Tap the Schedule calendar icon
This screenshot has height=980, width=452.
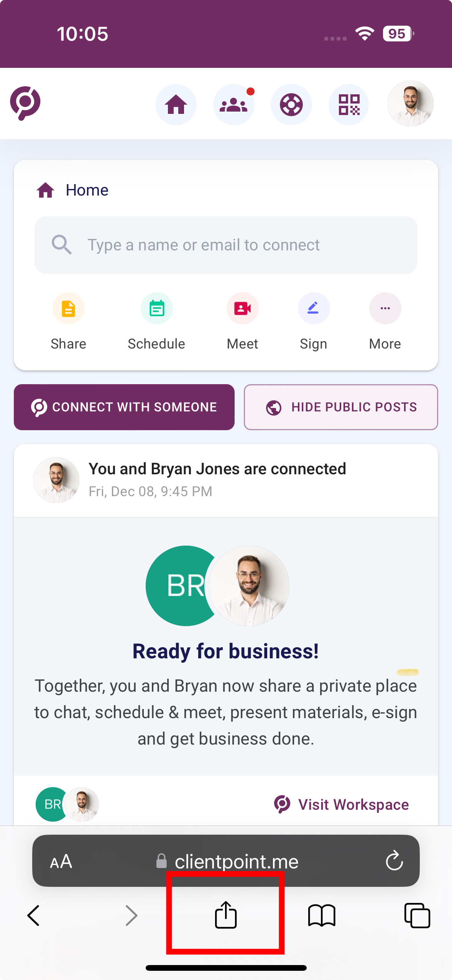click(x=157, y=308)
